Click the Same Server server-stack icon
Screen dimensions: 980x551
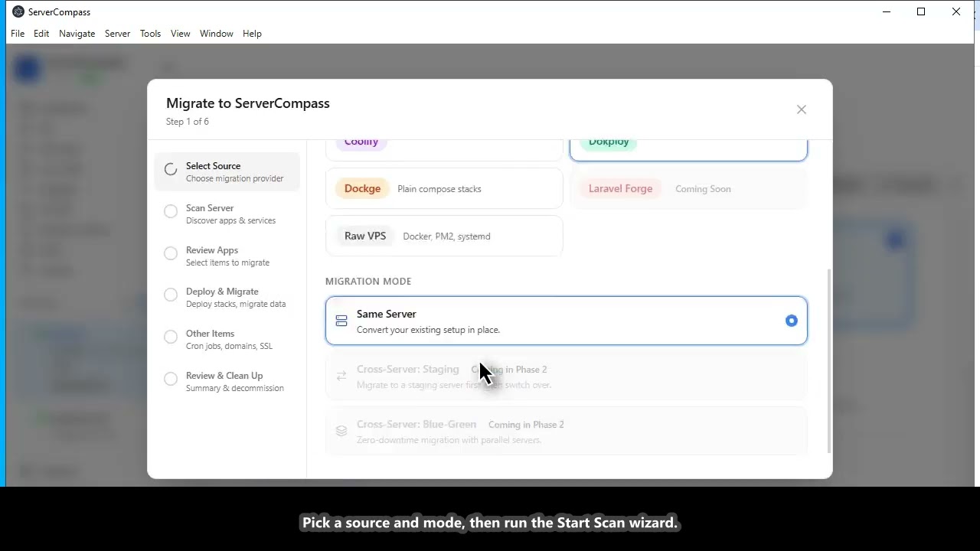point(341,321)
